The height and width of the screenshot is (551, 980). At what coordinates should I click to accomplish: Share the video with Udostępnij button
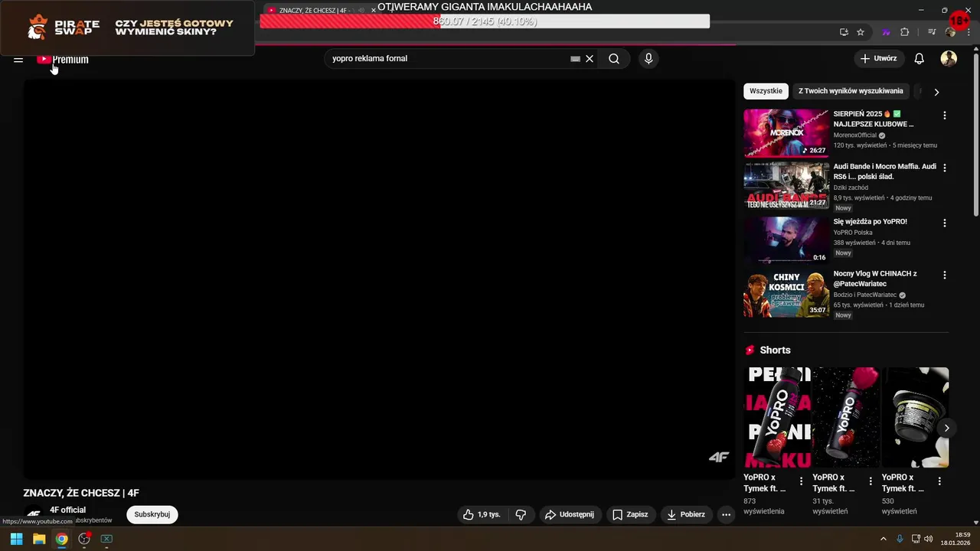(570, 514)
